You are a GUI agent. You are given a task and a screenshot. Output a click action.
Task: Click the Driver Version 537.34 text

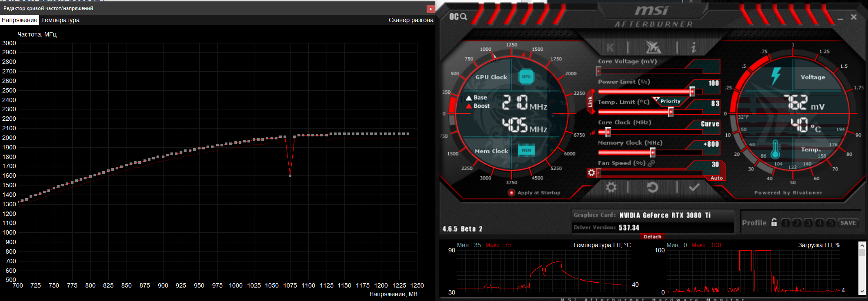(x=629, y=228)
